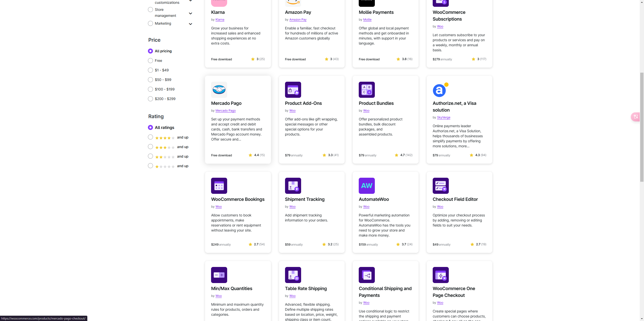644x321 pixels.
Task: Expand the Store management category chevron
Action: click(x=190, y=13)
